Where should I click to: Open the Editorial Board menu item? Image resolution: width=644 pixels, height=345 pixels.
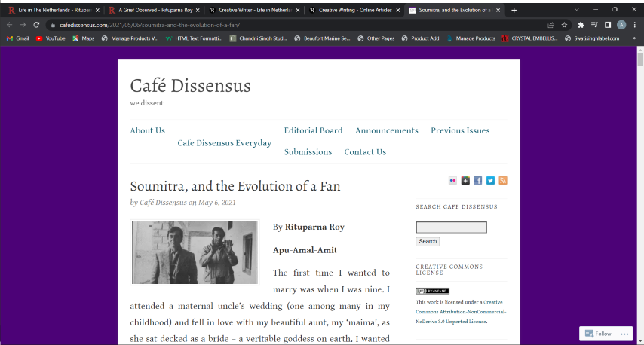pyautogui.click(x=314, y=130)
